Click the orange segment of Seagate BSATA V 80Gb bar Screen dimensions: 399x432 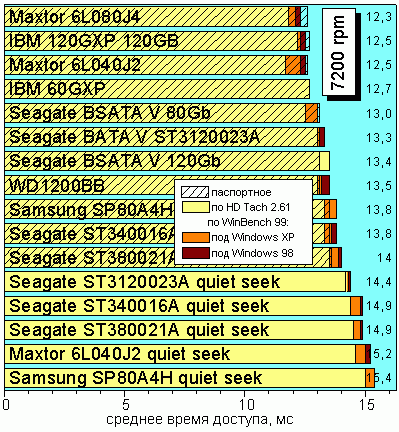[x=311, y=113]
